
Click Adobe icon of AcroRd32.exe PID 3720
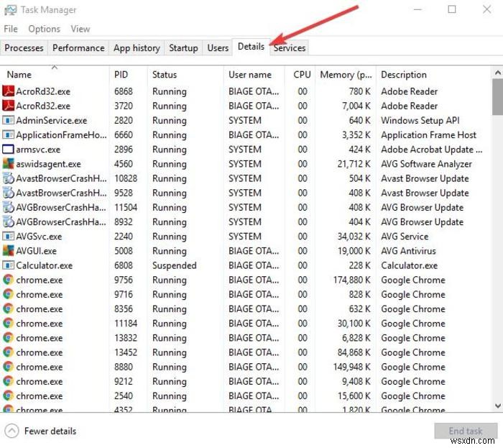[9, 106]
